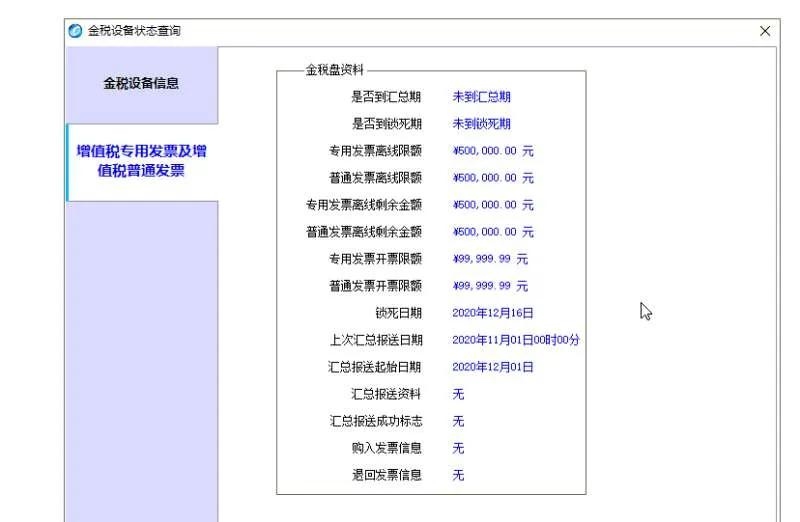Click the 退回发票信息 label

pos(386,476)
